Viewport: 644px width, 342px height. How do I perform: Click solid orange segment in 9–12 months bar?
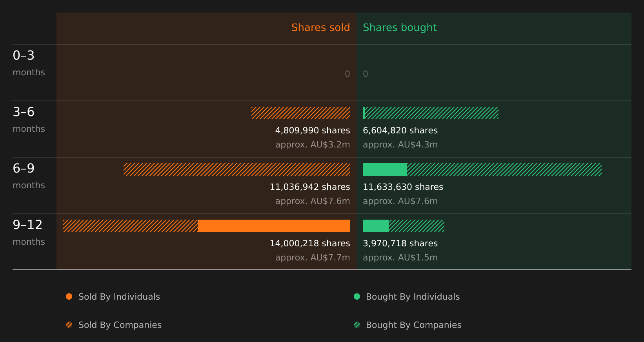pos(274,226)
